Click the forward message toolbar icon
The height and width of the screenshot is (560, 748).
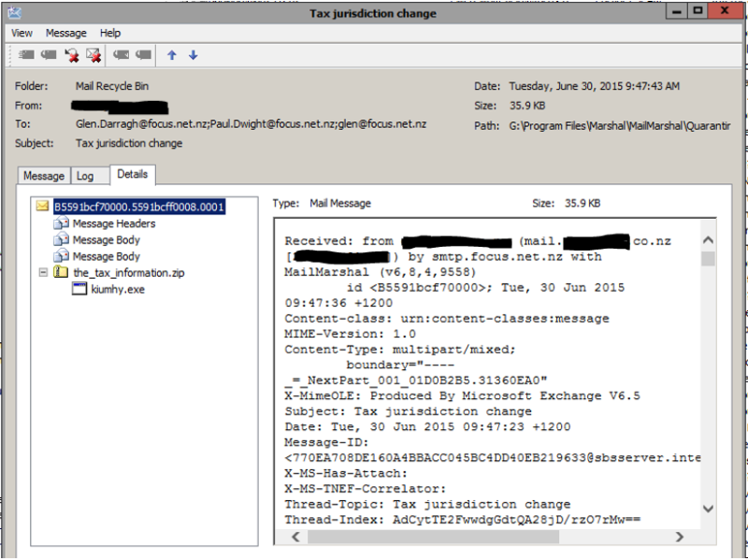[x=47, y=54]
